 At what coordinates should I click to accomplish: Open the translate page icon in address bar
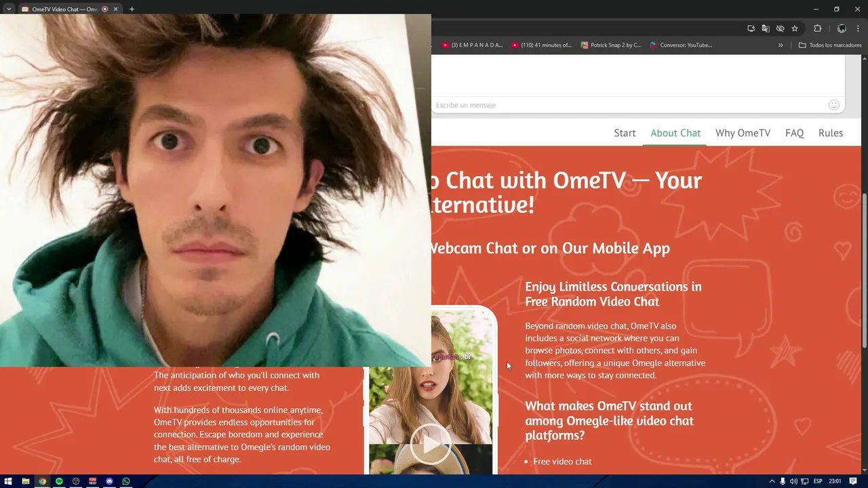766,28
